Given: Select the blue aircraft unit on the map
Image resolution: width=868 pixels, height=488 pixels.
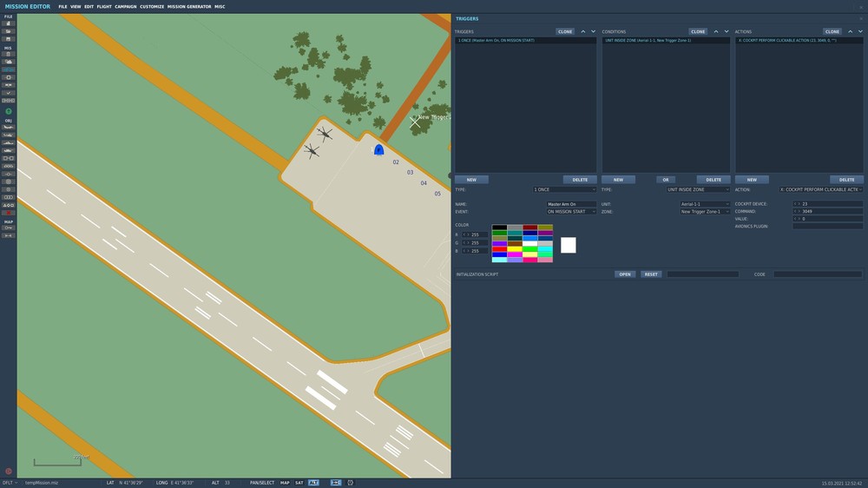Looking at the screenshot, I should pyautogui.click(x=378, y=150).
